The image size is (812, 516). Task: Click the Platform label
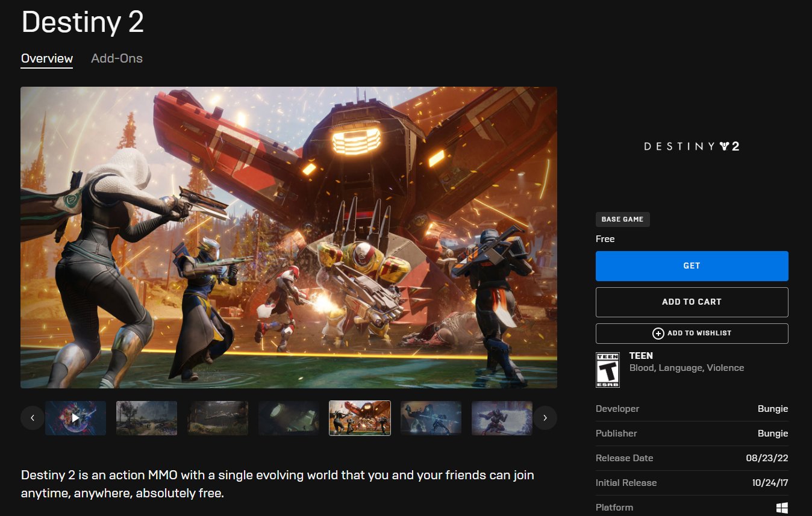(614, 508)
